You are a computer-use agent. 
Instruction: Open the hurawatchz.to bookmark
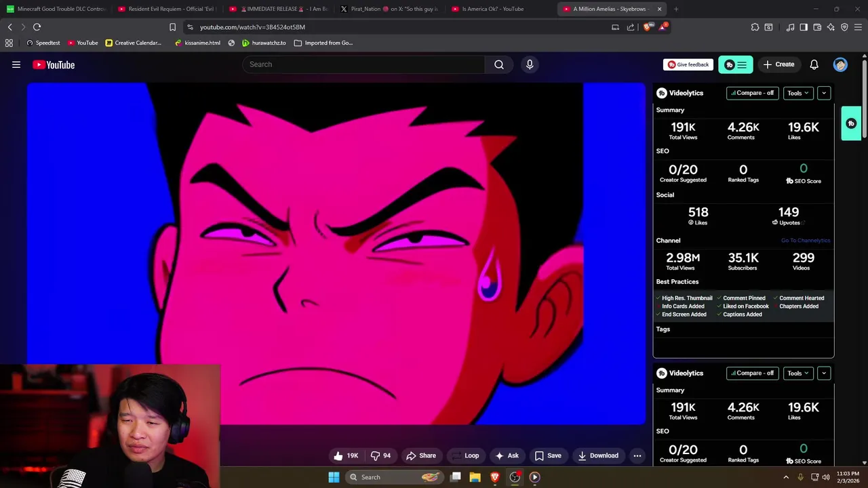[x=264, y=43]
